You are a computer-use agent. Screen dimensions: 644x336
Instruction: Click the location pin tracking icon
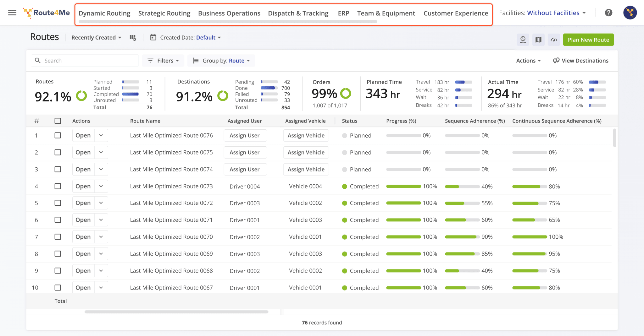tap(523, 40)
